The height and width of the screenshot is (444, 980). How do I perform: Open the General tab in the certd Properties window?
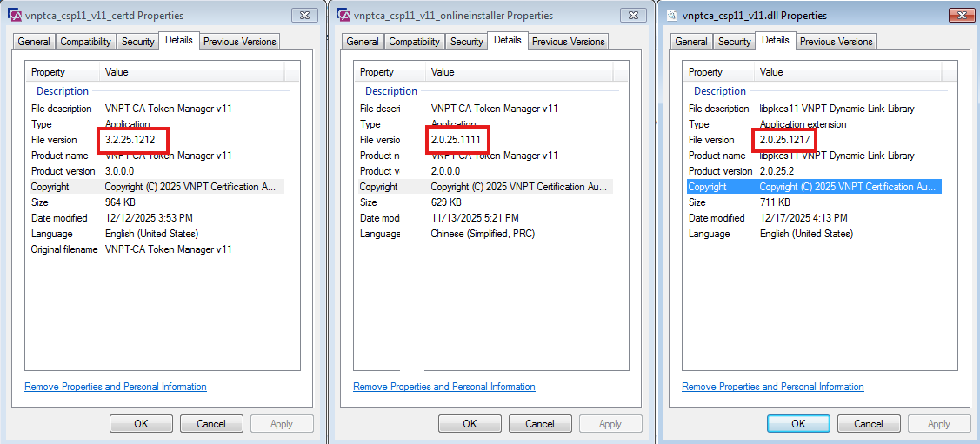pos(34,41)
